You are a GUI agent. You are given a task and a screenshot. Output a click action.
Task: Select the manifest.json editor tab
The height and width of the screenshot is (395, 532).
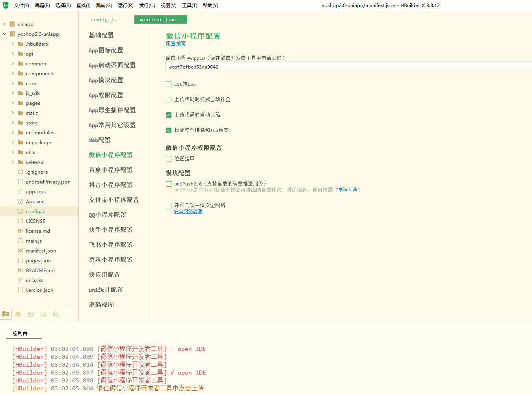coord(161,20)
